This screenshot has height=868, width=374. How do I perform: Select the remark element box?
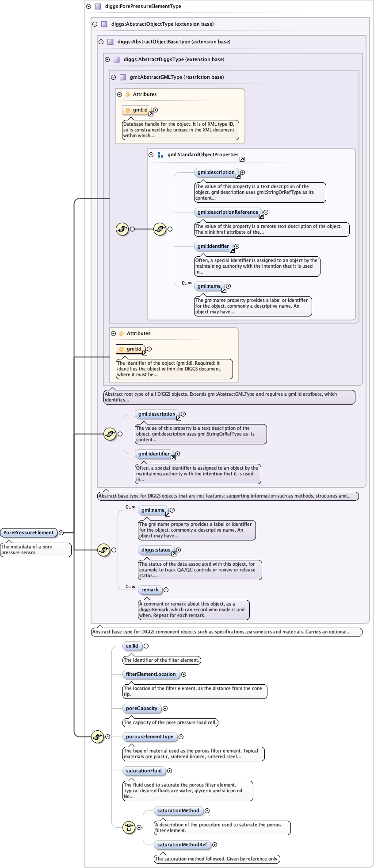click(x=150, y=590)
